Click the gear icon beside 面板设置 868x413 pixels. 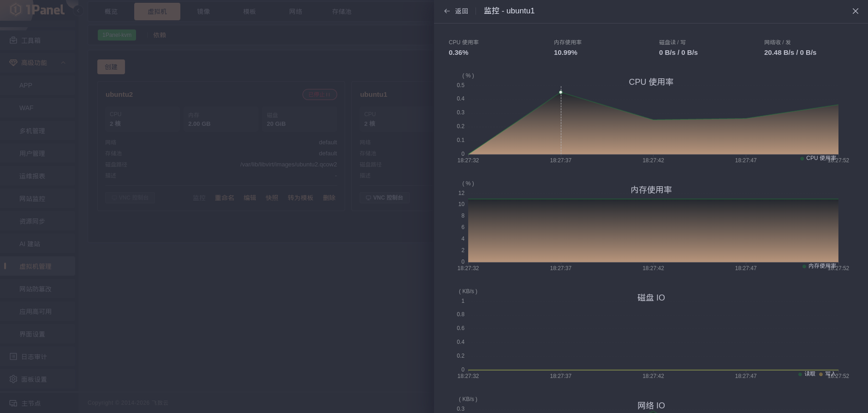[x=13, y=379]
